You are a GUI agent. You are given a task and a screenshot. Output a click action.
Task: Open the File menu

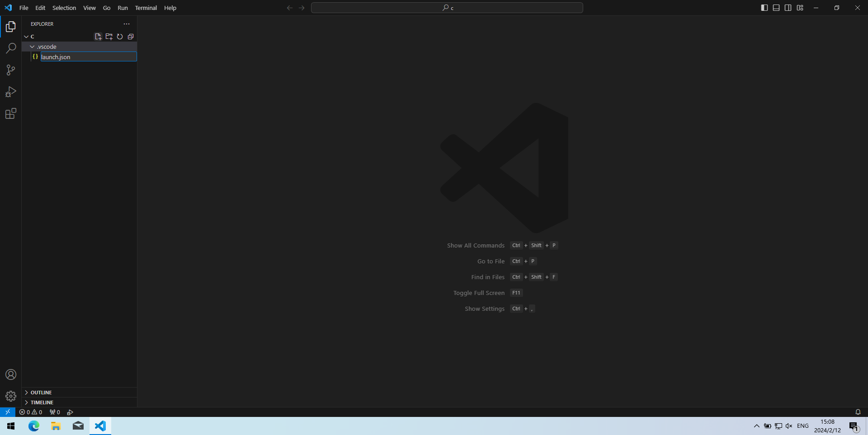(x=24, y=8)
